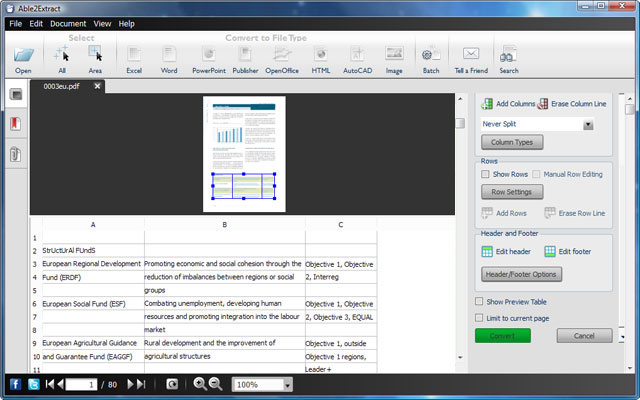Screen dimensions: 640x400
Task: Select column header C
Action: (340, 224)
